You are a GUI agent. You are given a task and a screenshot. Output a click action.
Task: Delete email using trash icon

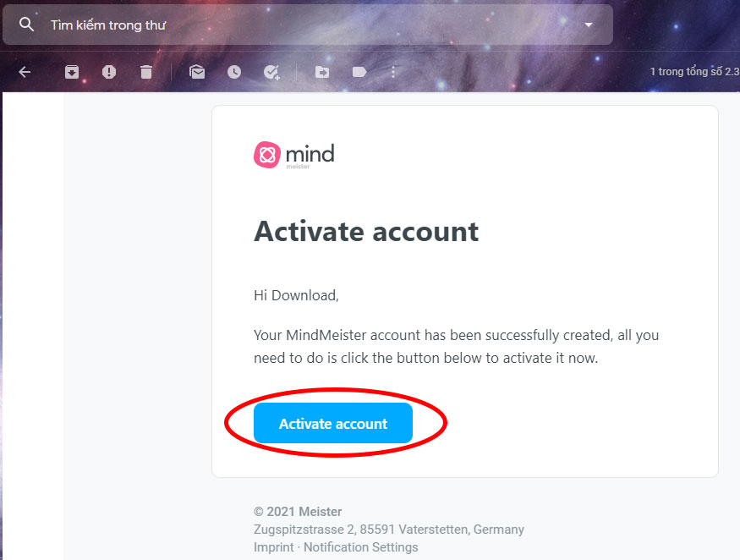pos(146,72)
